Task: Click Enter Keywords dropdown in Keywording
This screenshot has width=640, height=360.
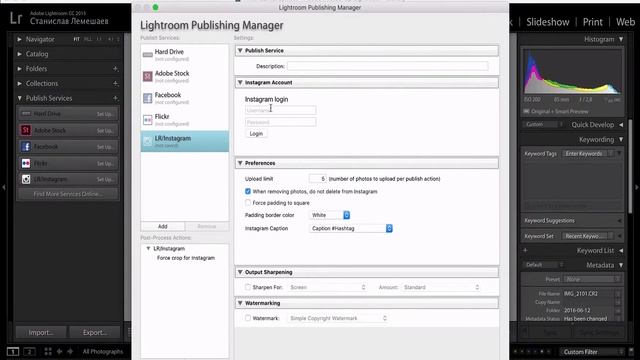Action: (x=588, y=153)
